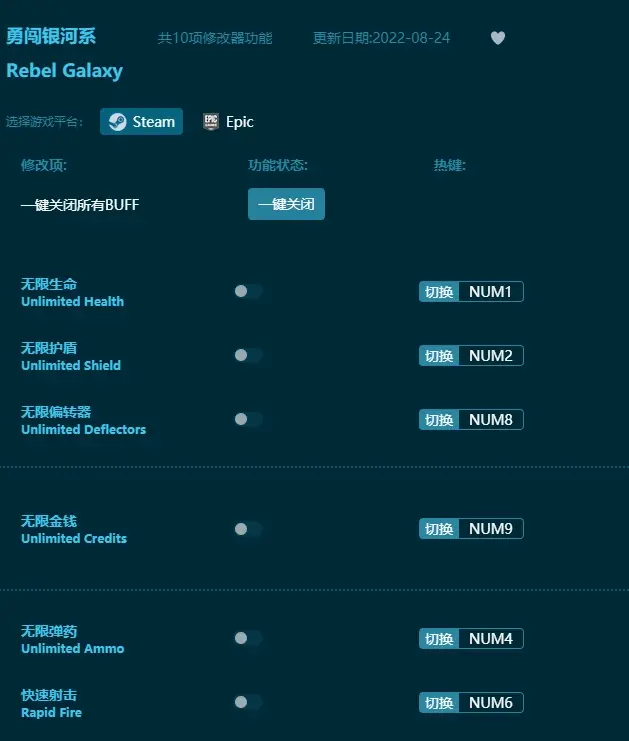Click the 共10项修改器功能 text
Image resolution: width=629 pixels, height=741 pixels.
tap(215, 38)
